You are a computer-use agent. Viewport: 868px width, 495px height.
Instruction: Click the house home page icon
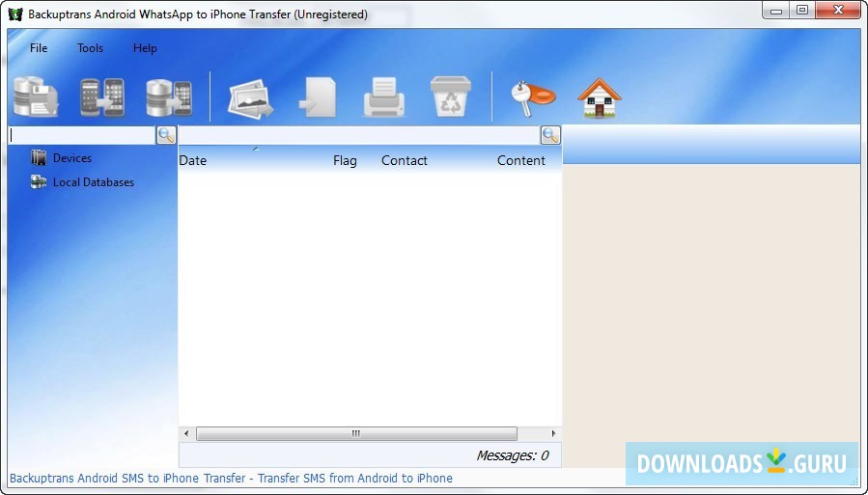[600, 97]
